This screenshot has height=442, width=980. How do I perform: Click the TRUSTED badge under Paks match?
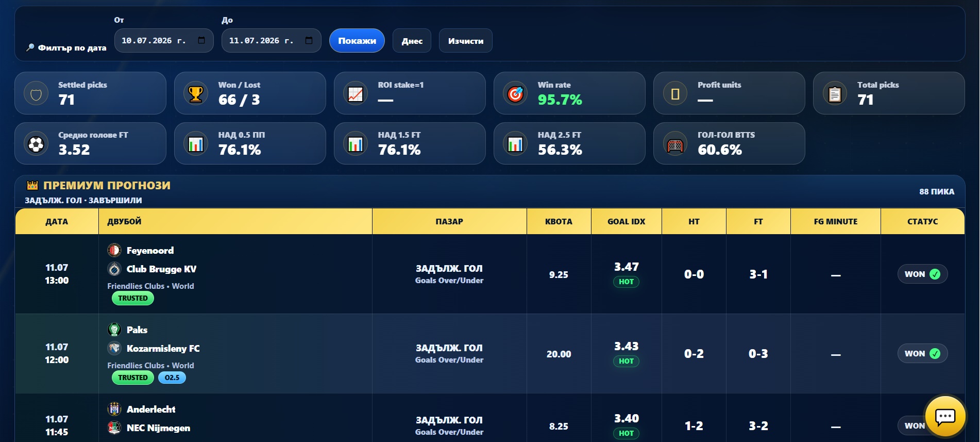(133, 378)
